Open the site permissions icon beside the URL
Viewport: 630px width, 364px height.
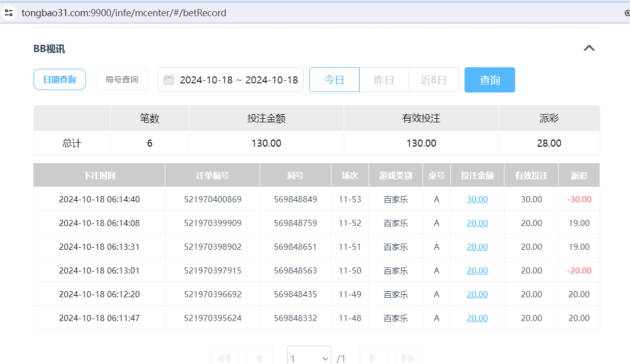coord(9,13)
